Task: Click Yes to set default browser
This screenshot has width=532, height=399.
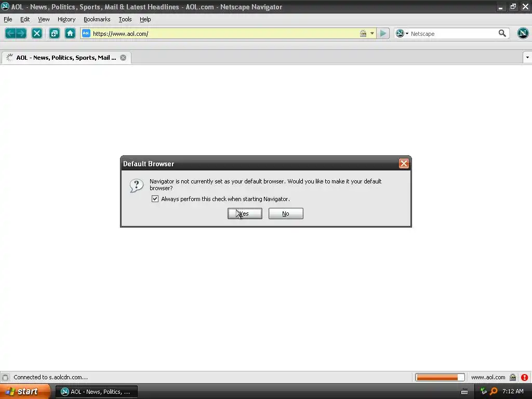Action: pos(245,214)
